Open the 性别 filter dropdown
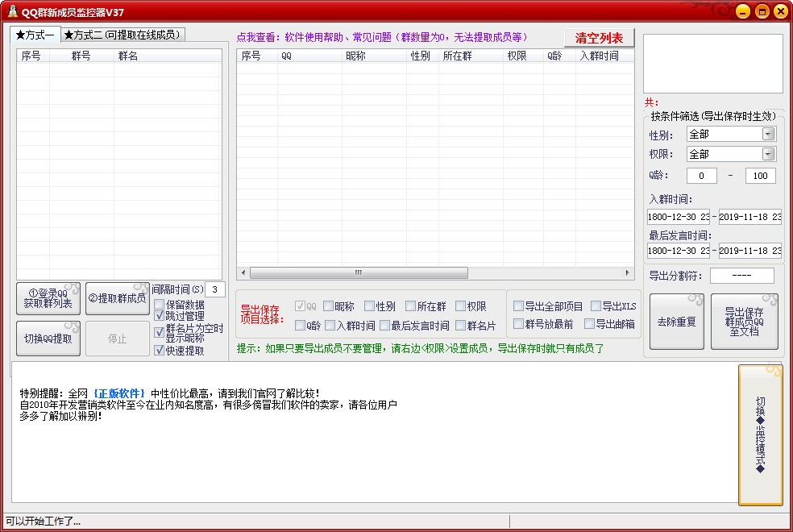793x532 pixels. pyautogui.click(x=768, y=134)
